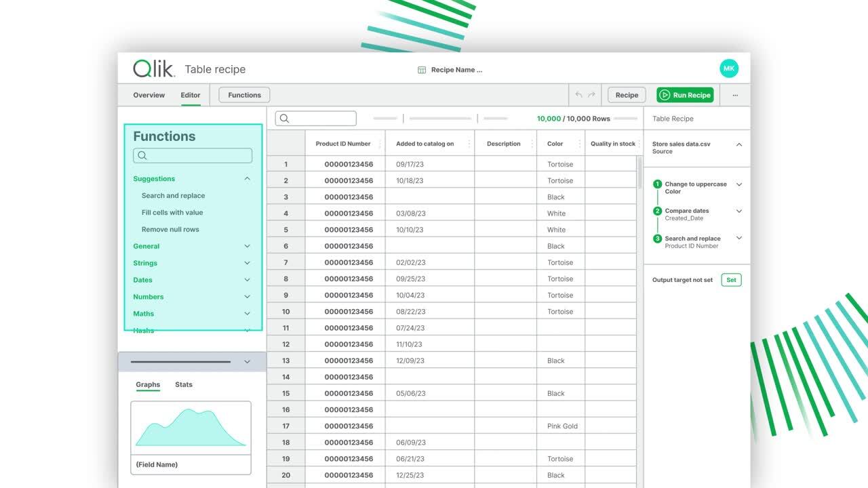Click the field distribution graph thumbnail
Image resolution: width=868 pixels, height=488 pixels.
[x=191, y=428]
